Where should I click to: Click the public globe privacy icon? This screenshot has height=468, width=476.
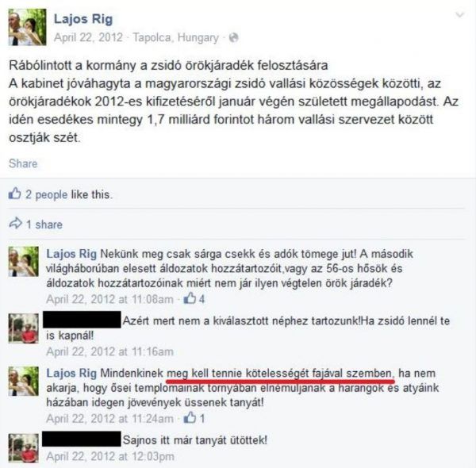(x=233, y=37)
